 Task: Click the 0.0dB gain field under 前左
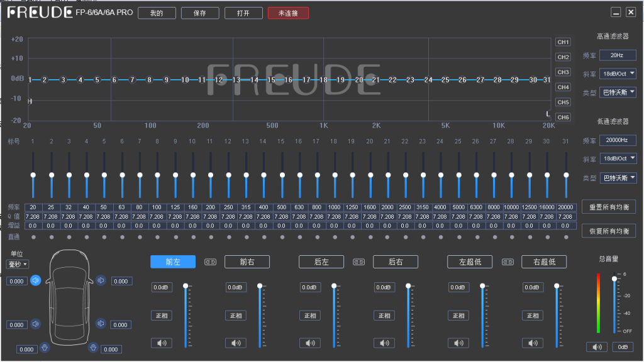160,287
